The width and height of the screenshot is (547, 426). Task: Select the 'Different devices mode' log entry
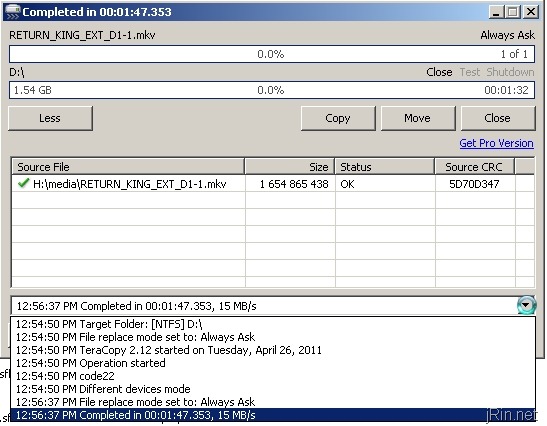tap(273, 389)
